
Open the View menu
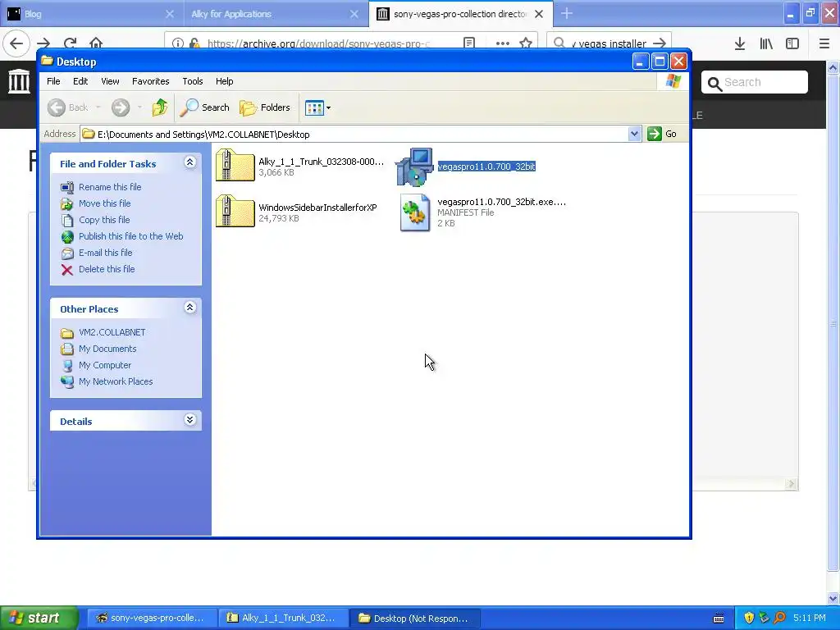coord(110,81)
